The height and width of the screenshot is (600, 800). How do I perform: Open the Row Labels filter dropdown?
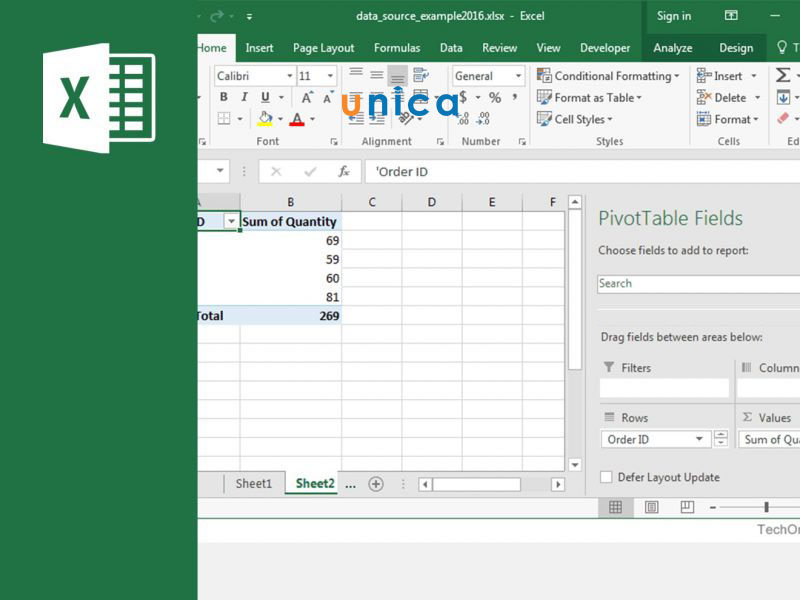pyautogui.click(x=231, y=222)
